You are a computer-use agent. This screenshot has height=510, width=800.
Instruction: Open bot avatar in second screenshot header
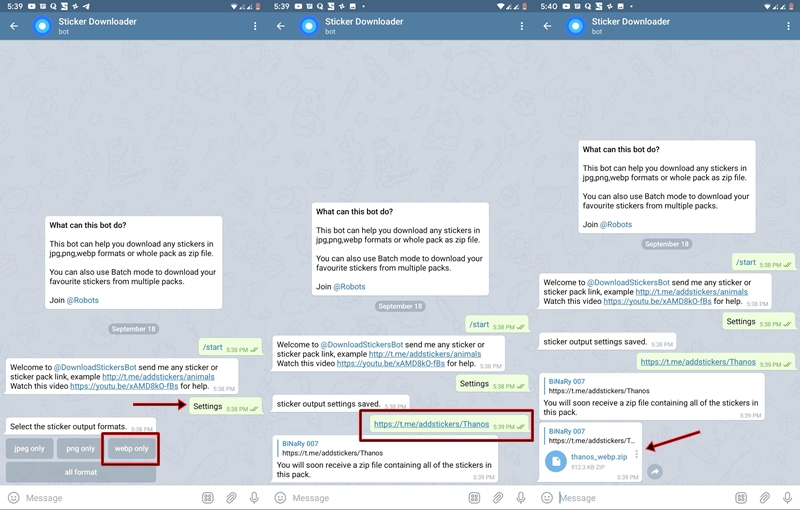[x=309, y=26]
